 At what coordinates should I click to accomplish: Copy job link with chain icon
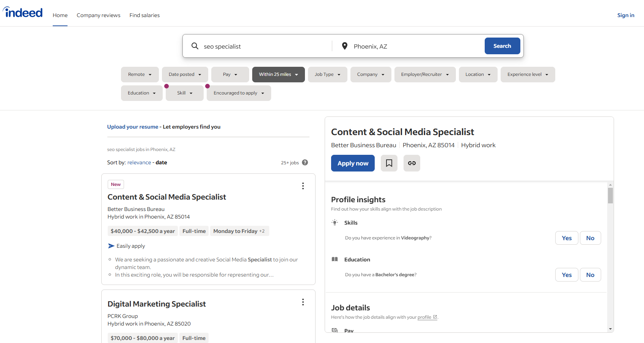pos(412,163)
